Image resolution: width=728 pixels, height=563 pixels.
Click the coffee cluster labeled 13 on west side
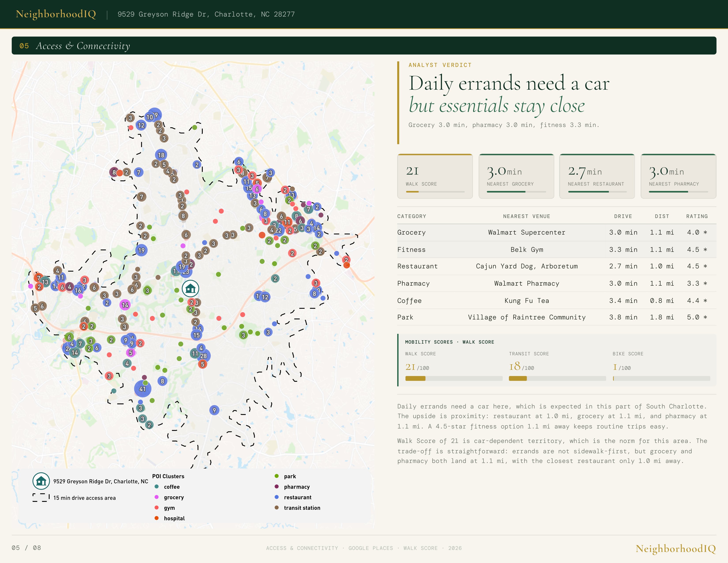[45, 282]
